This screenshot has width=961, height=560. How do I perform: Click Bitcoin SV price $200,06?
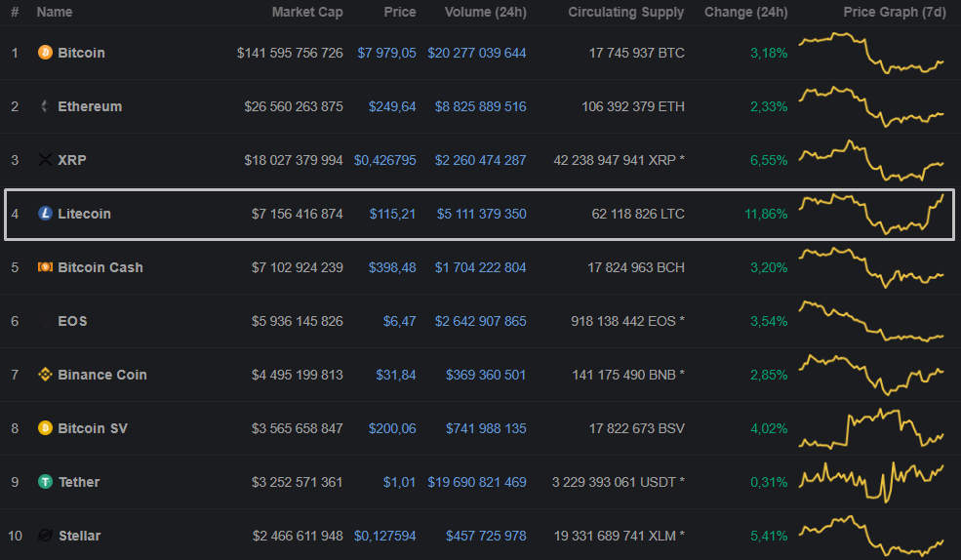pyautogui.click(x=392, y=428)
